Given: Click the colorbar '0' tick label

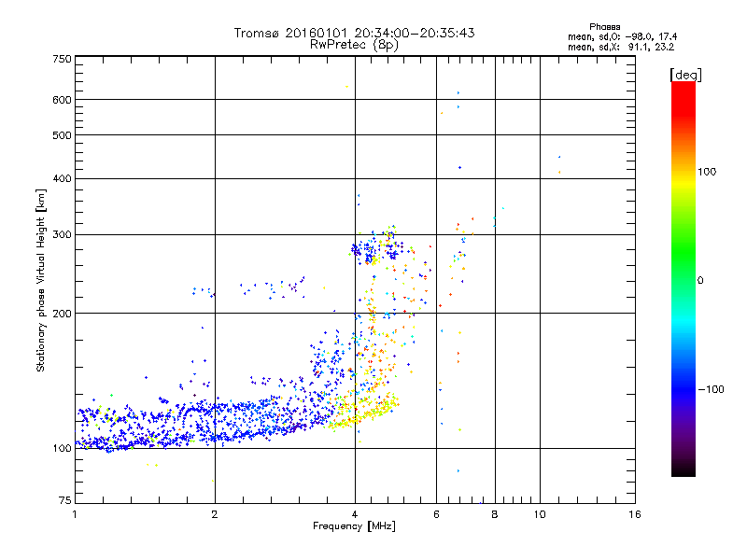Looking at the screenshot, I should [x=700, y=281].
